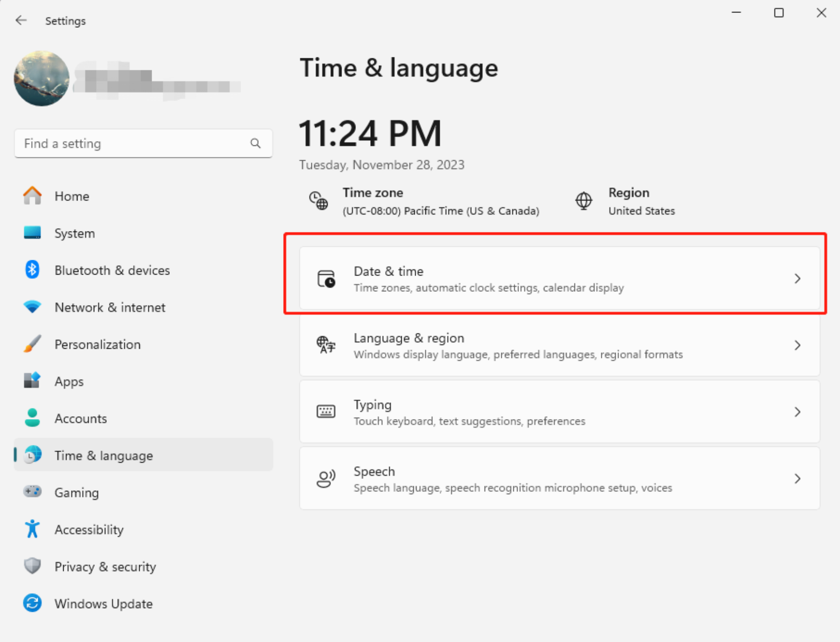Maximize the Settings window
Viewport: 840px width, 642px height.
point(779,13)
